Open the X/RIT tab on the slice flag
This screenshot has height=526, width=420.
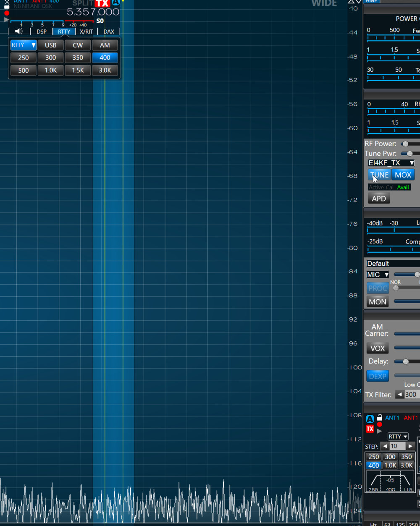(87, 31)
